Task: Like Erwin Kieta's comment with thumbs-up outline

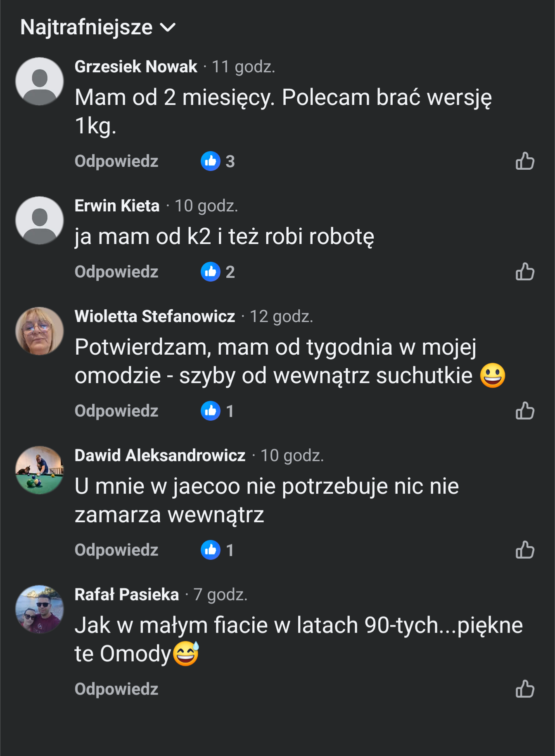Action: tap(525, 272)
